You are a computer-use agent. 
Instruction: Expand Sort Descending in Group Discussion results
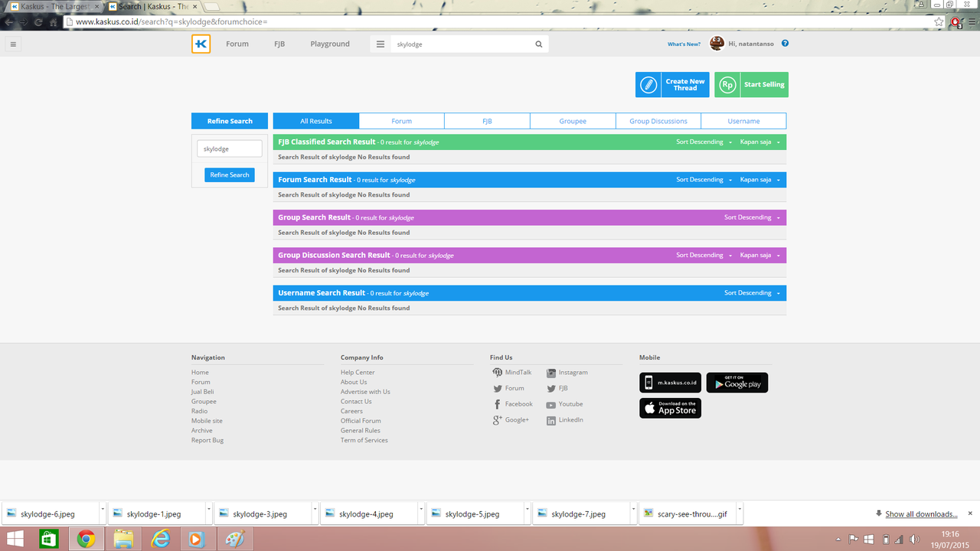(704, 255)
